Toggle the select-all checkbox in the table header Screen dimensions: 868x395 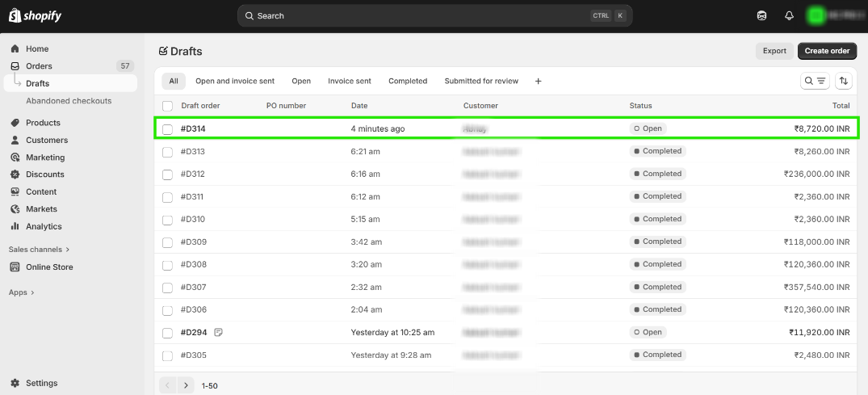167,106
